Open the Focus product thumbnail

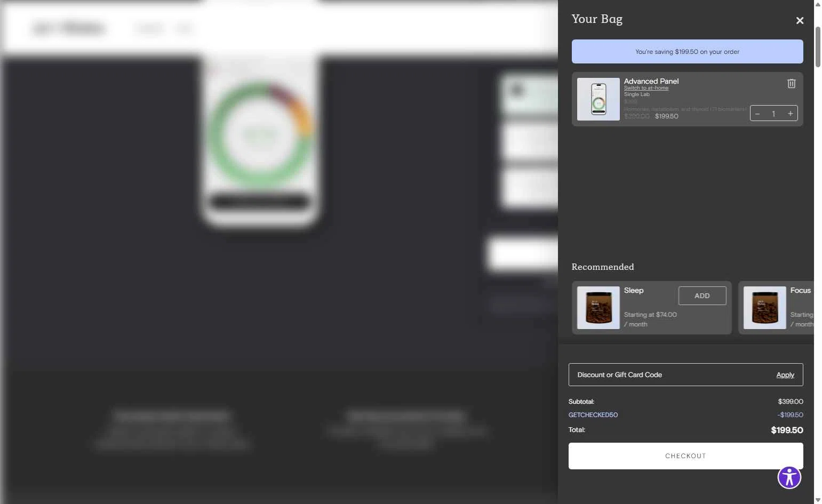[765, 308]
